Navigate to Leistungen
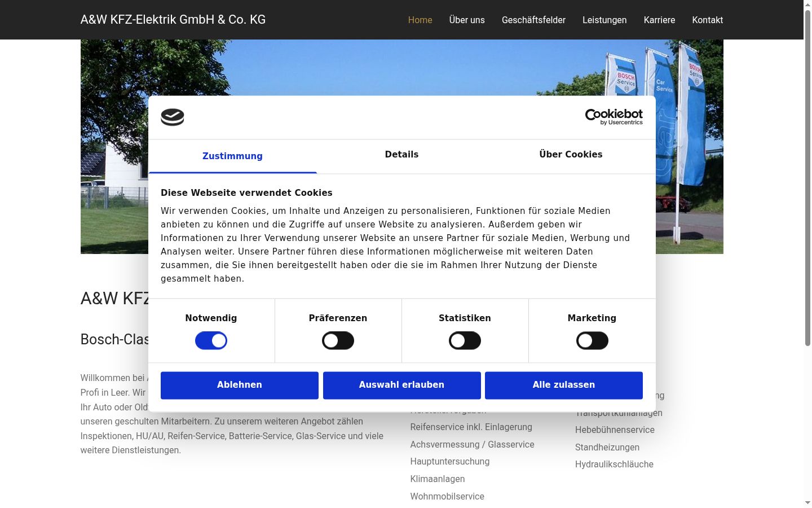The height and width of the screenshot is (508, 812). 604,20
